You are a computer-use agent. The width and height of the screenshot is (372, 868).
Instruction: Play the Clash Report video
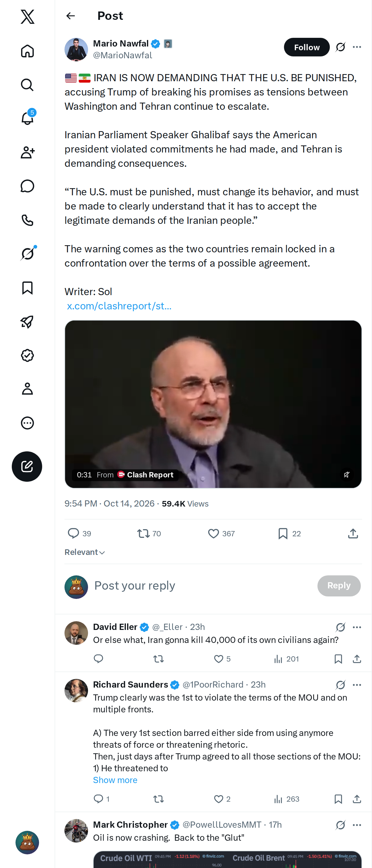coord(213,404)
